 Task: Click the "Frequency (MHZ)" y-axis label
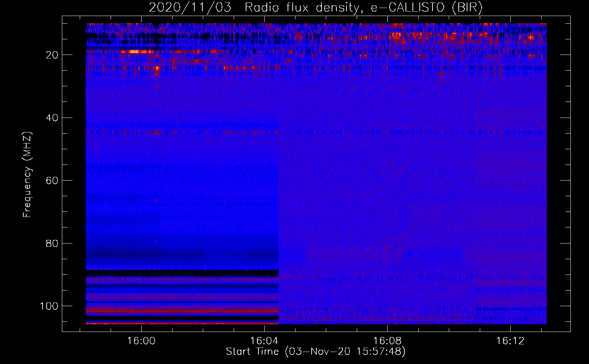pos(27,174)
